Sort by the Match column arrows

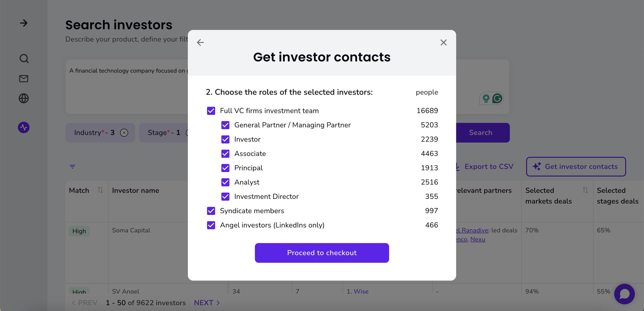point(100,190)
